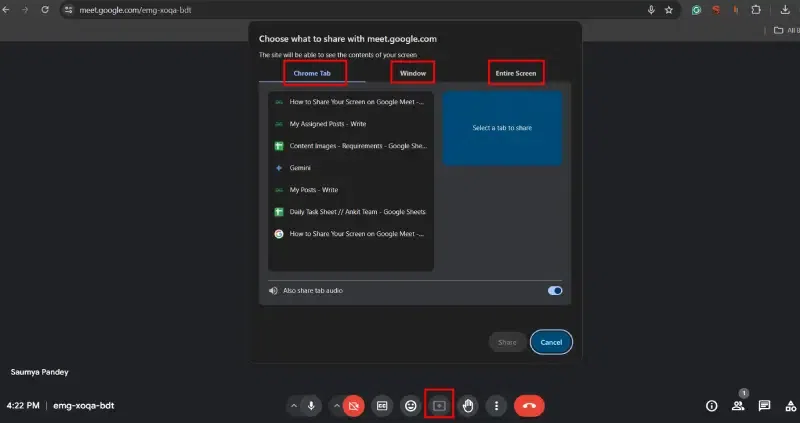This screenshot has height=423, width=800.
Task: Click the 'Select a tab to share' preview area
Action: 502,128
